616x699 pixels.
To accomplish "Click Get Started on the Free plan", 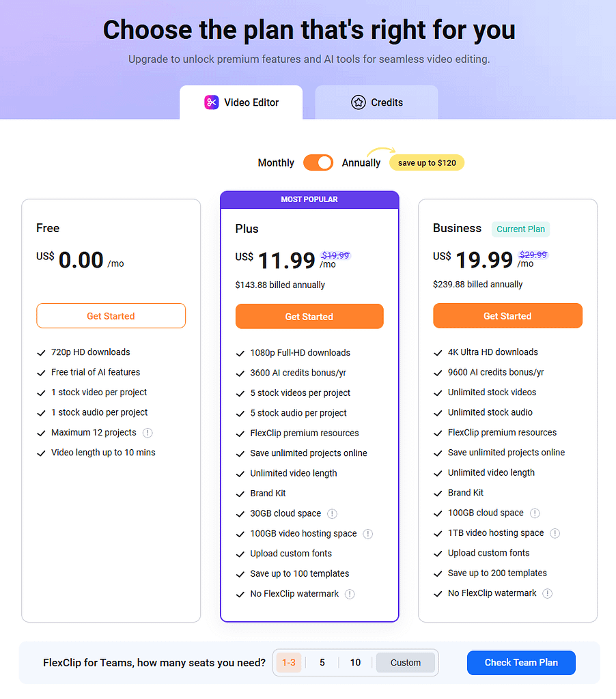I will tap(111, 316).
